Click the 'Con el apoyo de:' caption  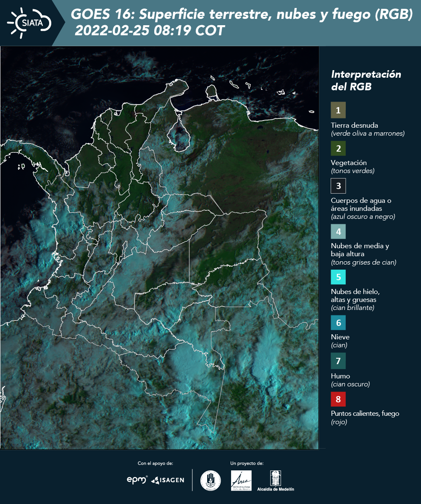tap(155, 463)
